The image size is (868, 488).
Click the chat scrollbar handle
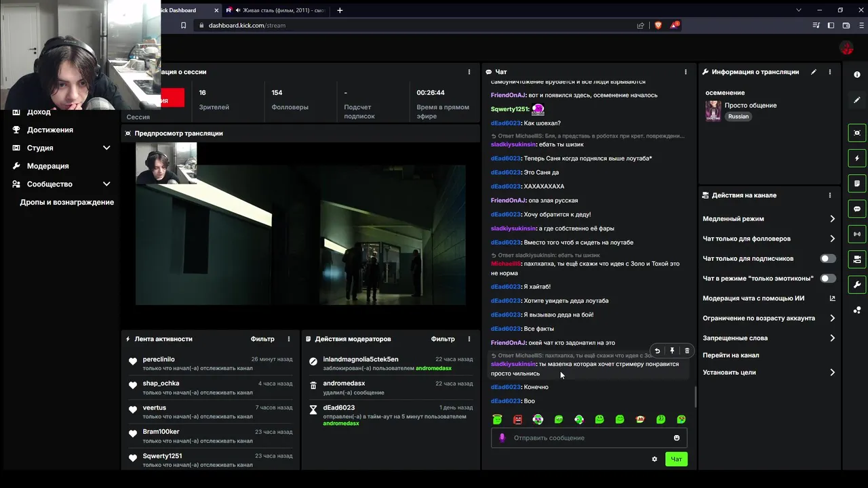(x=695, y=398)
